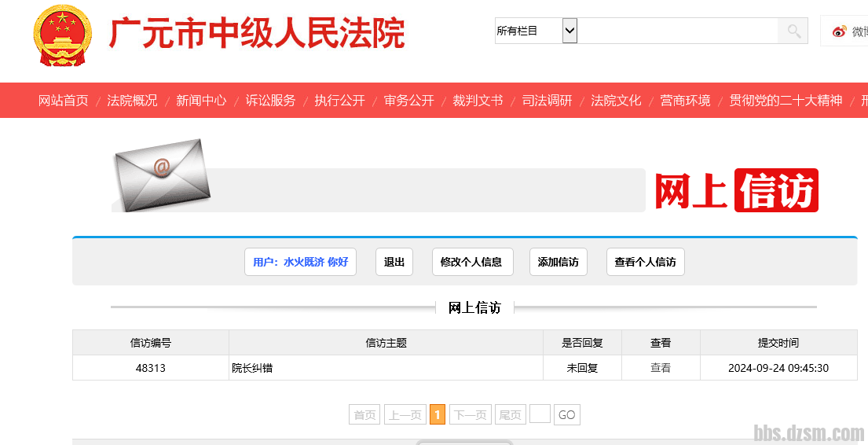Click the 院长纠错 petition subject
Viewport: 868px width, 445px height.
coord(253,368)
